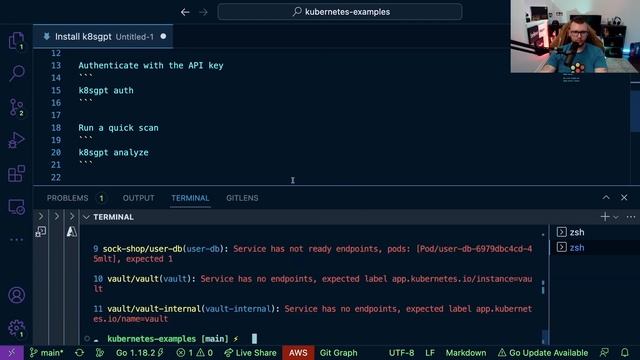The width and height of the screenshot is (640, 360).
Task: Go forward in navigation history
Action: coord(203,12)
